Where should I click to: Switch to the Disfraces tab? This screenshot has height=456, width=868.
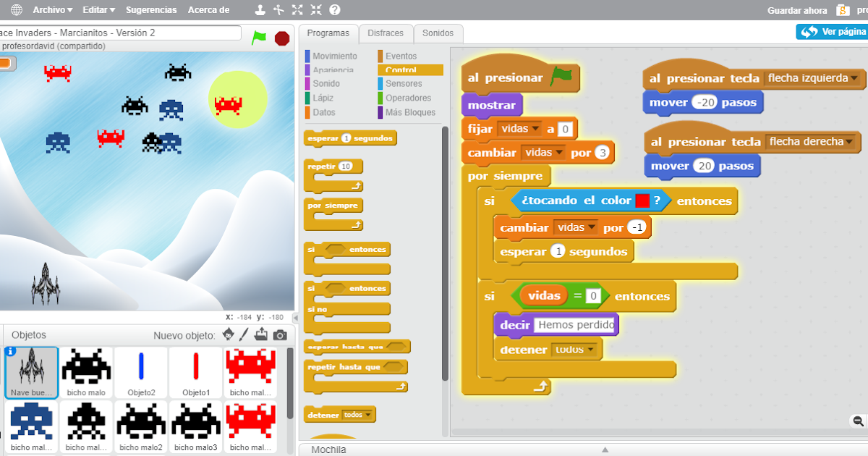[386, 33]
